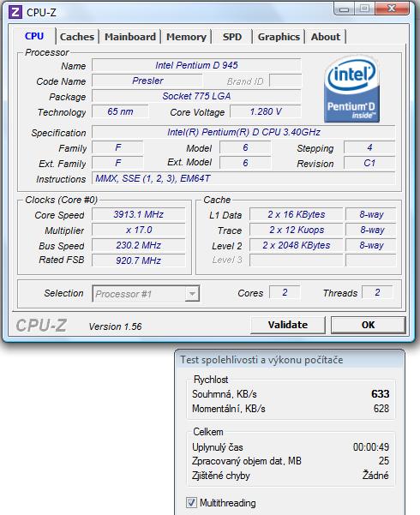420x515 pixels.
Task: Click the Threads value '2'
Action: 377,292
